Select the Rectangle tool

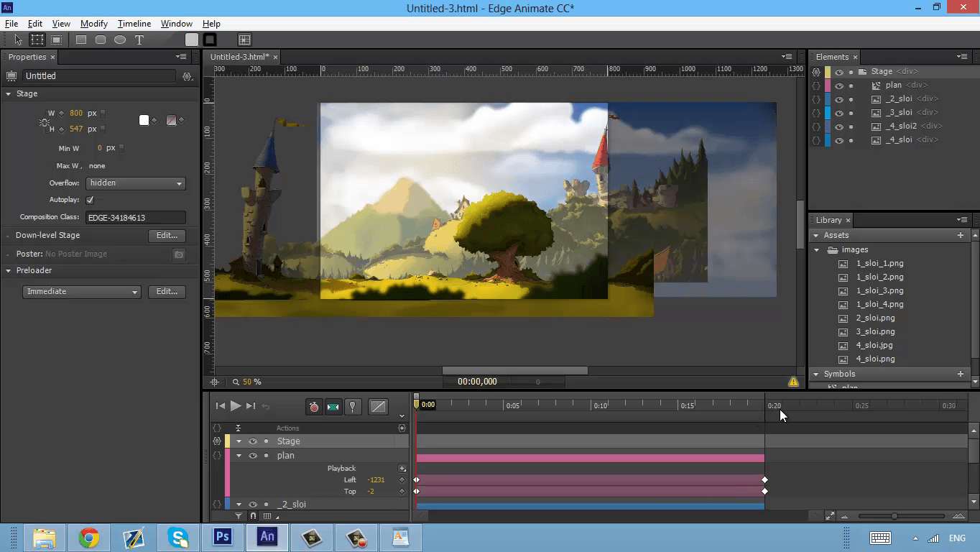click(x=81, y=40)
